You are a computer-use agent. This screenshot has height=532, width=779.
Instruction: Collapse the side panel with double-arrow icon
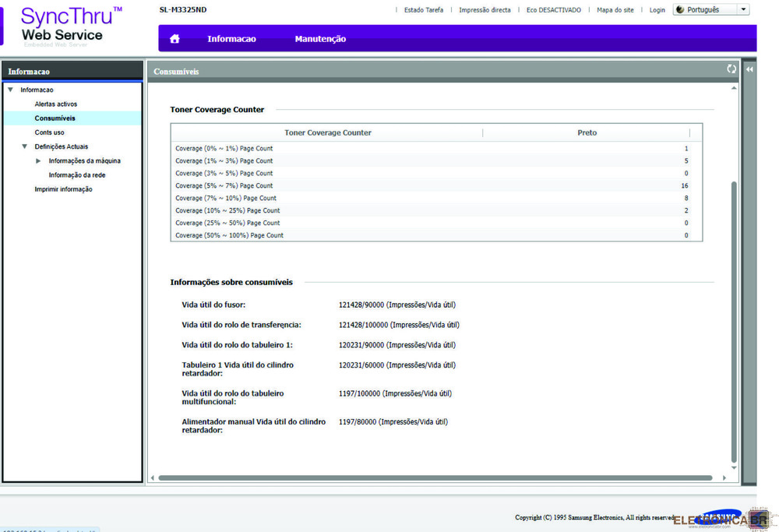pos(749,69)
